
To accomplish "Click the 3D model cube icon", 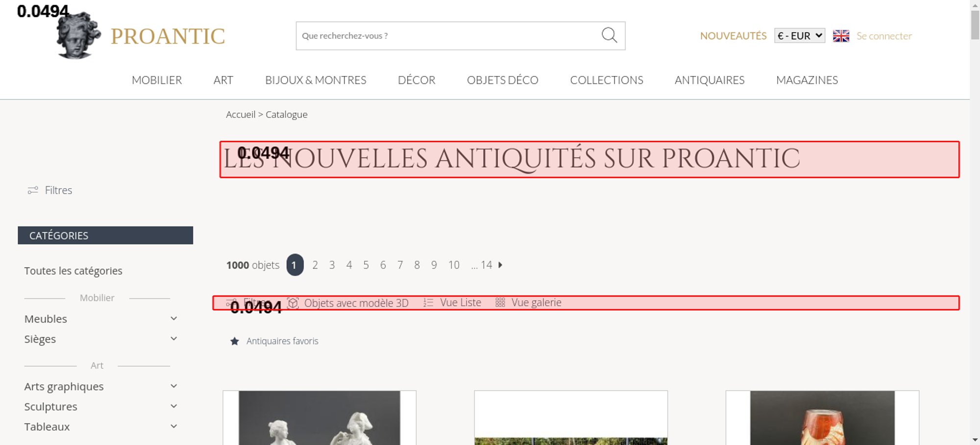I will [293, 303].
